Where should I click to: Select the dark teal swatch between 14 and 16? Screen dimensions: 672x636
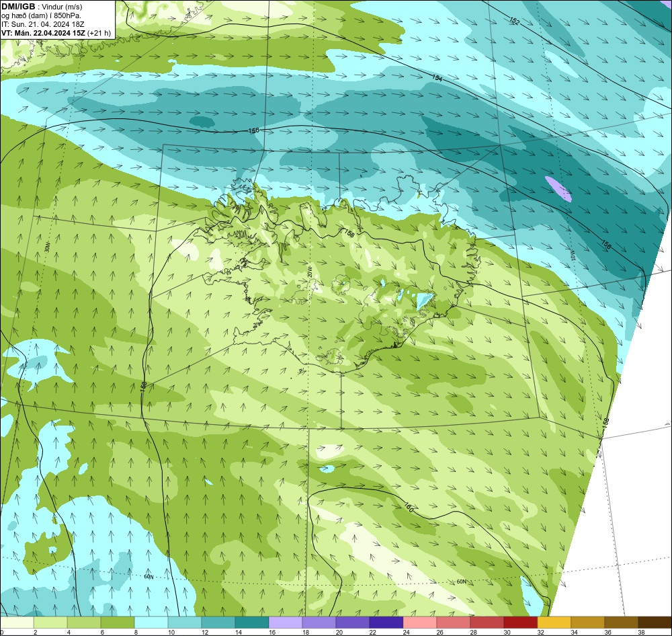pos(251,623)
